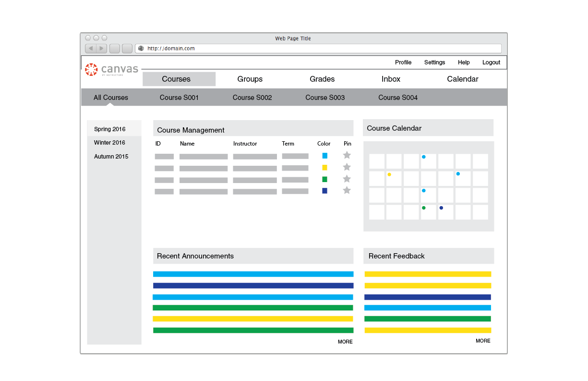This screenshot has width=588, height=381.
Task: Click the browser back arrow button
Action: click(x=91, y=49)
